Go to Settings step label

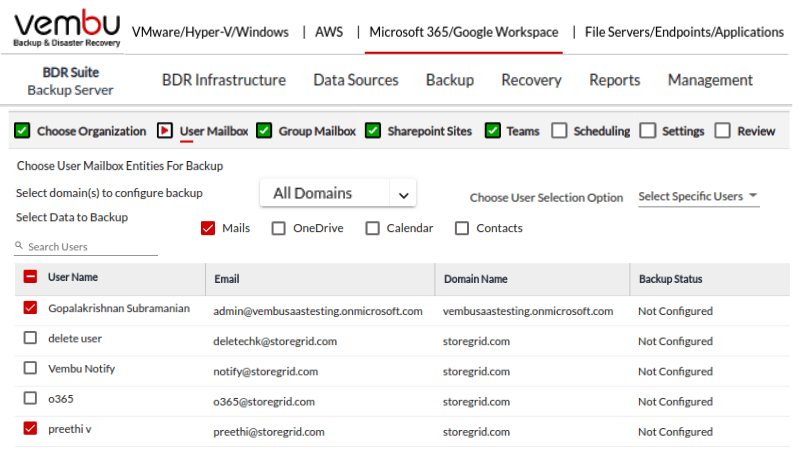click(x=683, y=131)
